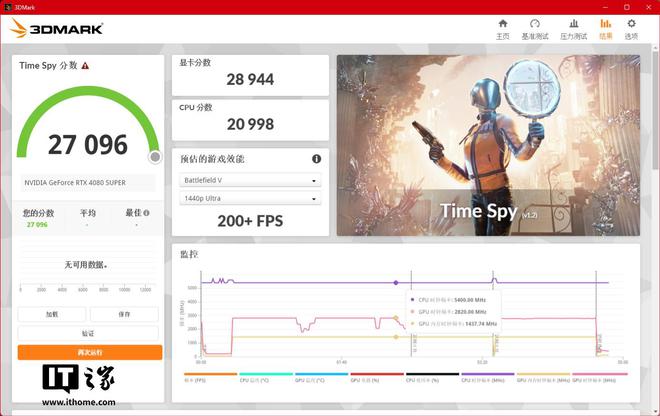
Task: Minimize the 3DMark window
Action: tap(605, 7)
